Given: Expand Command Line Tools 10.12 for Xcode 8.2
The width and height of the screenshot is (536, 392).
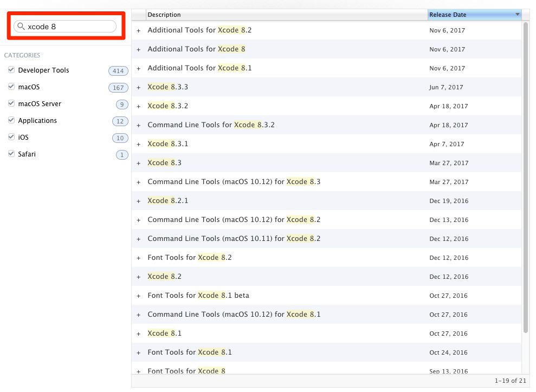Looking at the screenshot, I should [x=138, y=220].
